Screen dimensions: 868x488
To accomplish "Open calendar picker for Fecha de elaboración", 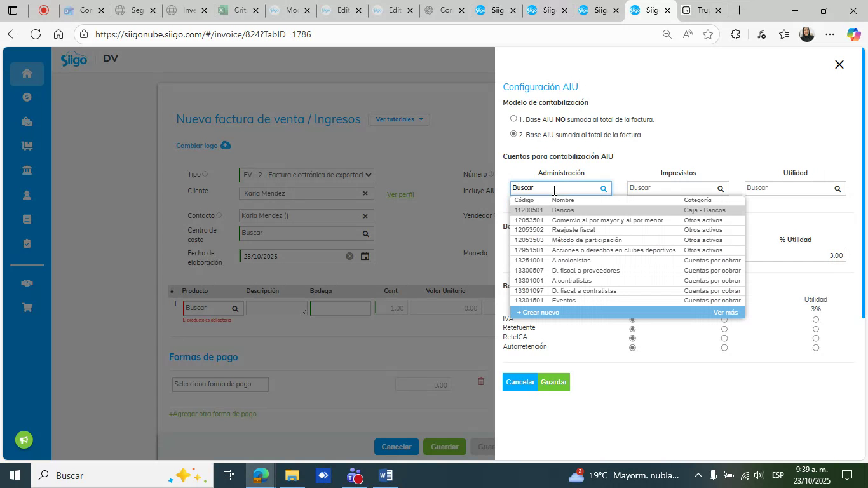I will [x=365, y=257].
